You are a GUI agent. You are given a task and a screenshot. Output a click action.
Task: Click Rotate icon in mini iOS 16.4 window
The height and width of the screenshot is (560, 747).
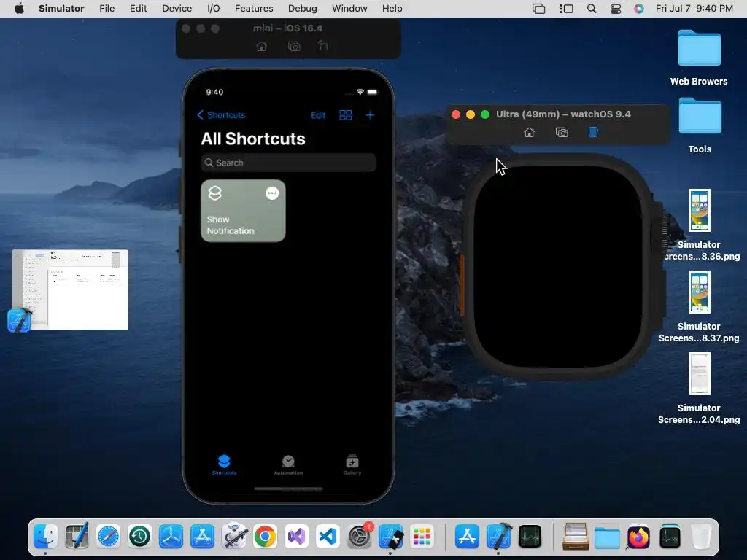click(323, 46)
